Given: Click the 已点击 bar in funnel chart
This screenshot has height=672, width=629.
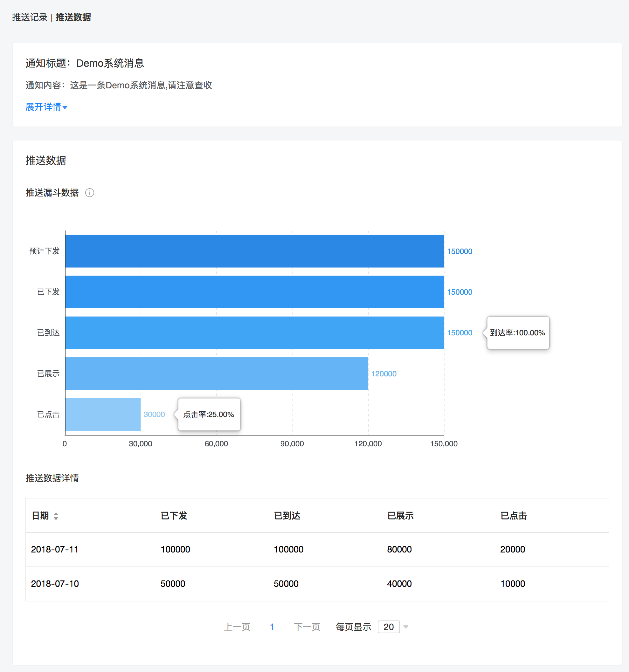Looking at the screenshot, I should tap(103, 415).
